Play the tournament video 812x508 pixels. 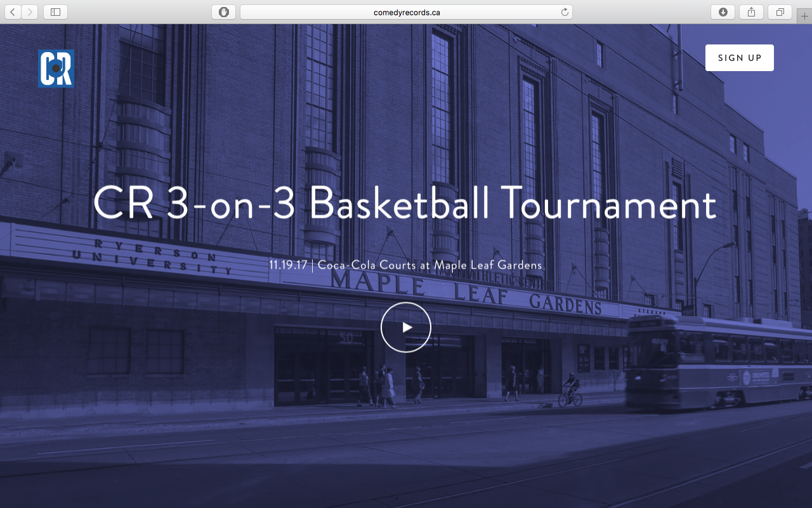(406, 327)
